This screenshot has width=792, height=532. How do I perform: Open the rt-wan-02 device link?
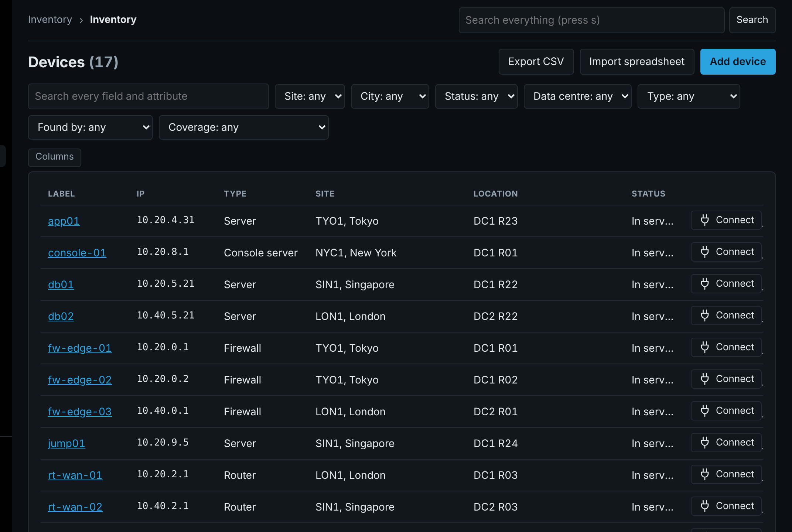coord(75,507)
